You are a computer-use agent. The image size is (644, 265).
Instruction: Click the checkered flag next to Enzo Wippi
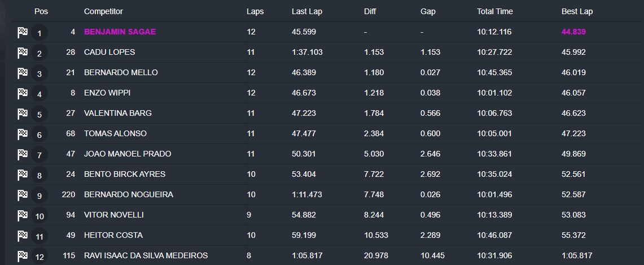coord(22,93)
